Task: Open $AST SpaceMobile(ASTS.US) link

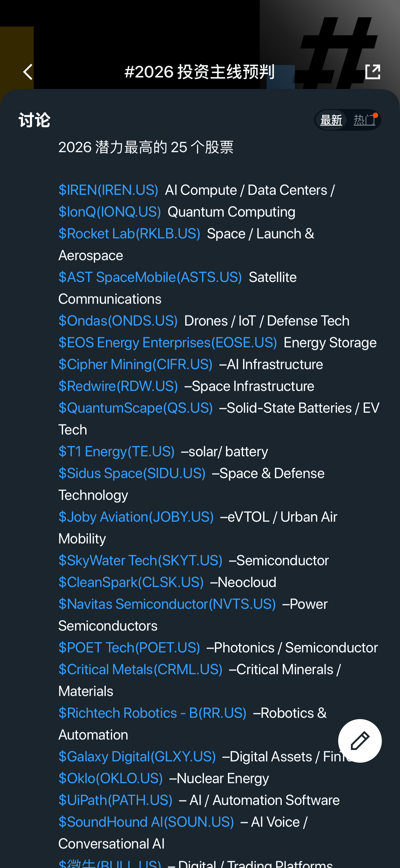Action: (150, 277)
